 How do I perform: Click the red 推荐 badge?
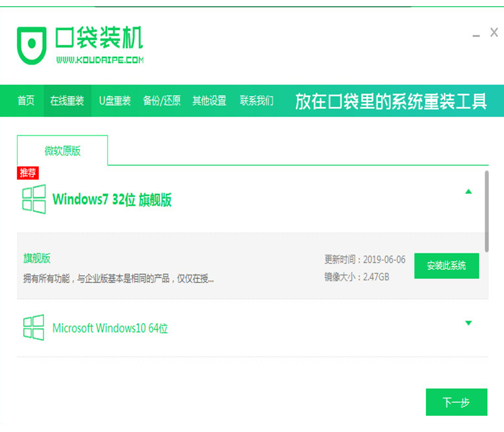tap(28, 173)
